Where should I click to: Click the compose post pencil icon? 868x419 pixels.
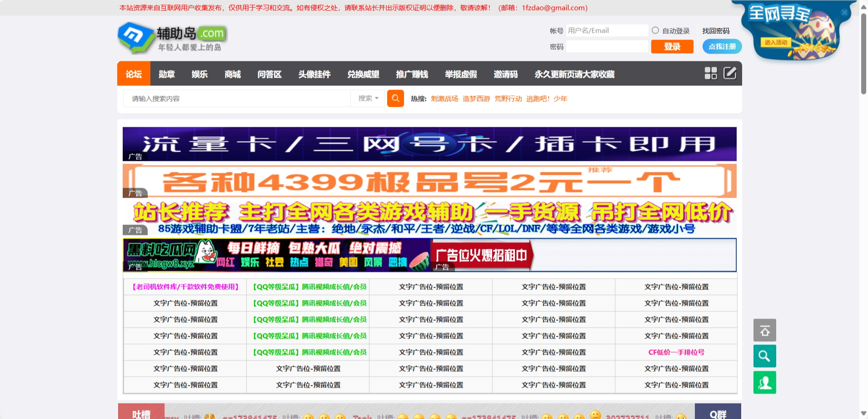point(730,73)
